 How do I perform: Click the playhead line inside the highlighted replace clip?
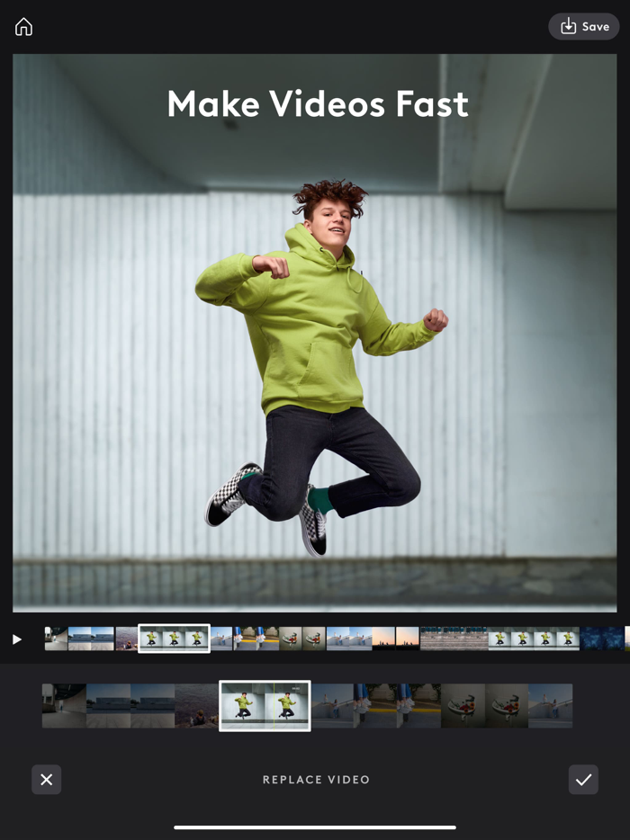(274, 705)
